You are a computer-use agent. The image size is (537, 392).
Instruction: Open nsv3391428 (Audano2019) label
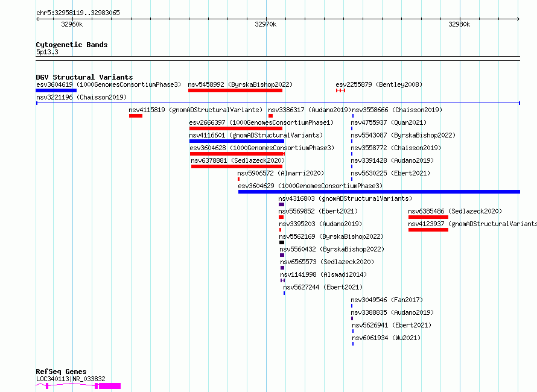click(x=392, y=160)
